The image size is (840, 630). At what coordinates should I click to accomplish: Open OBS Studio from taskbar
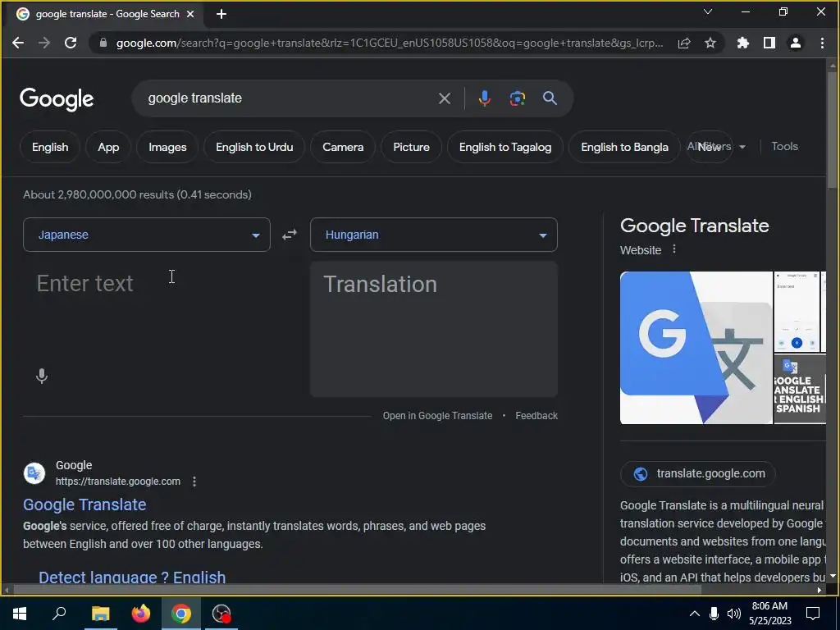point(221,614)
